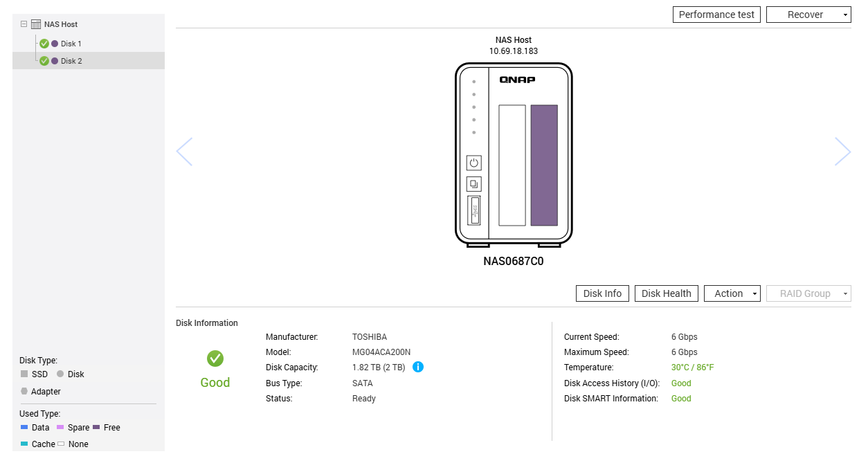The width and height of the screenshot is (868, 463).
Task: Collapse the NAS Host tree node
Action: (24, 24)
